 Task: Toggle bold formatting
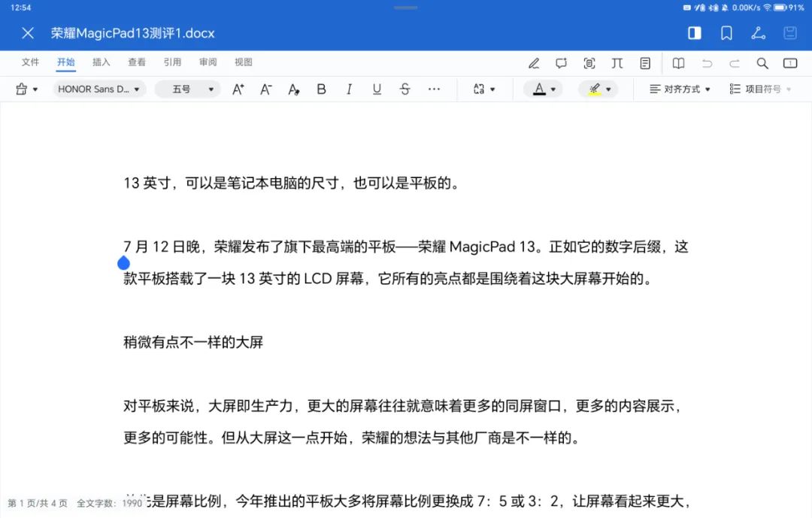(x=321, y=89)
